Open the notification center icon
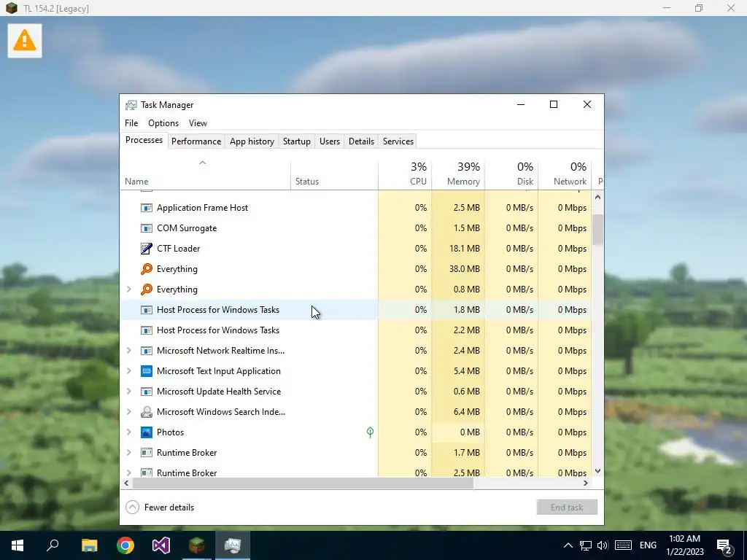Viewport: 747px width, 560px height. coord(724,546)
